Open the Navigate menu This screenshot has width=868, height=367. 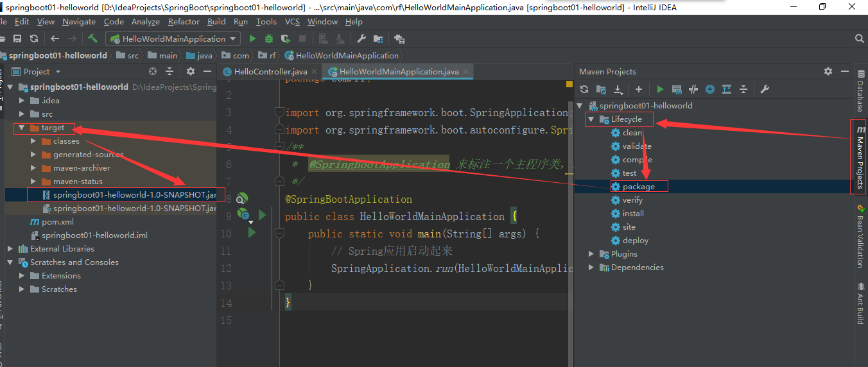[x=79, y=21]
